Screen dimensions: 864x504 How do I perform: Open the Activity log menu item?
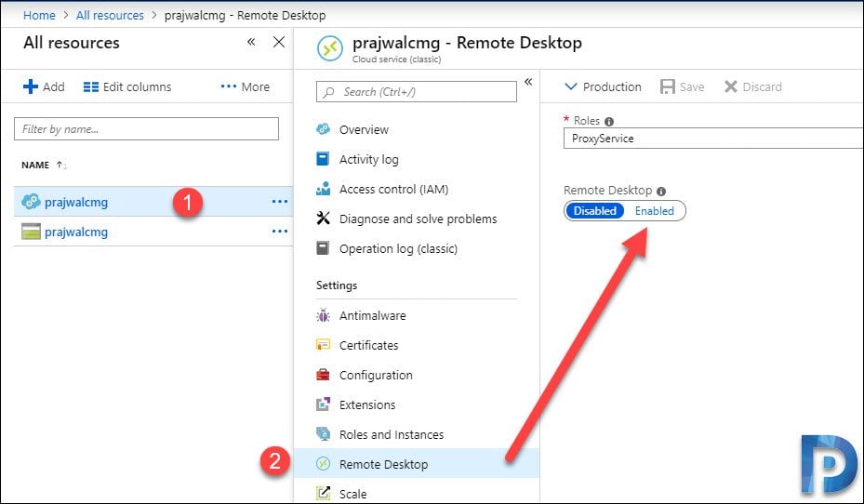368,159
